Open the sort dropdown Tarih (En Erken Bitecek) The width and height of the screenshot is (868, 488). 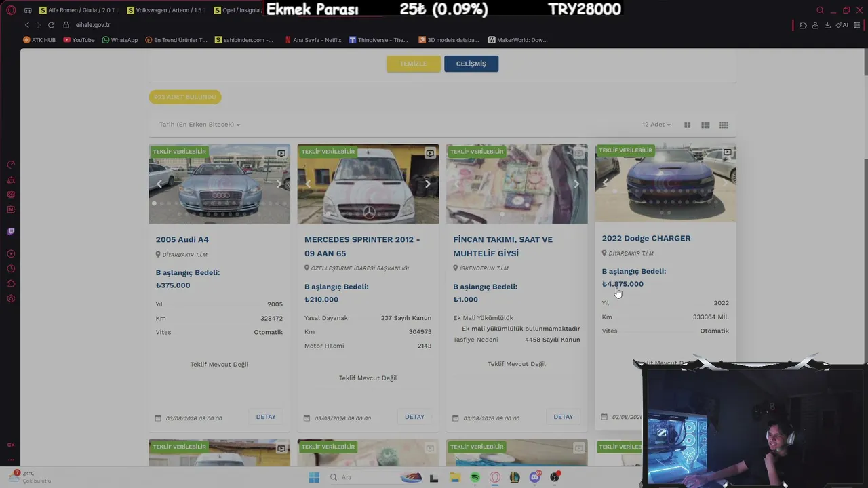199,125
